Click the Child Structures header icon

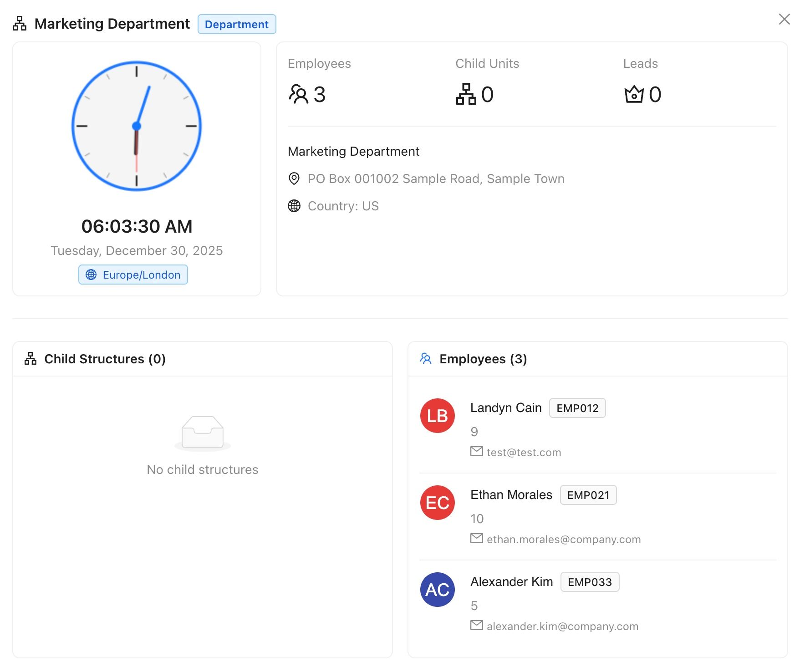point(31,359)
